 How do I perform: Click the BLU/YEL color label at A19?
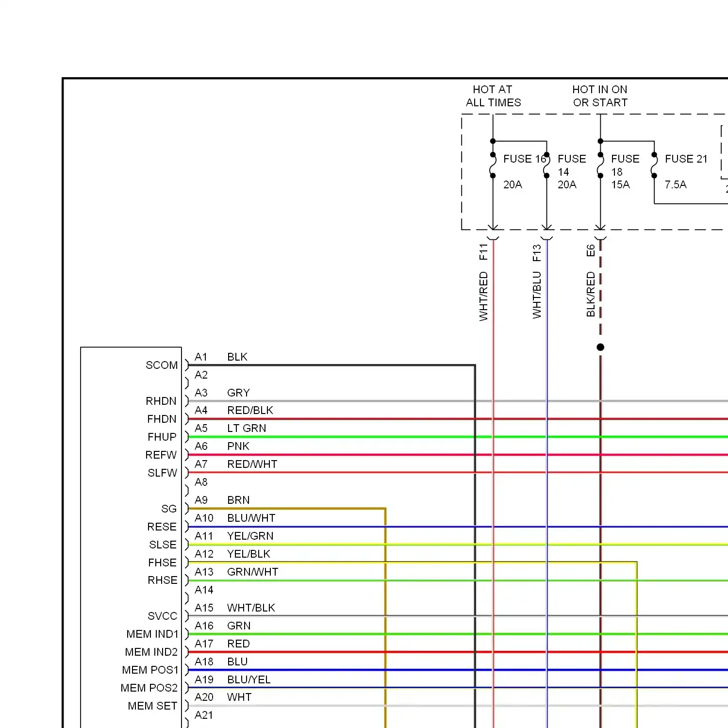tap(248, 679)
